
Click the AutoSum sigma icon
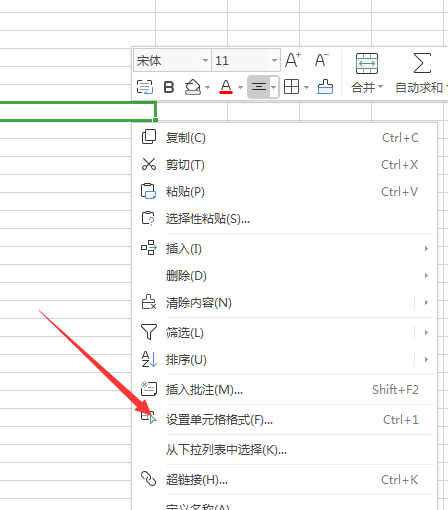[422, 63]
